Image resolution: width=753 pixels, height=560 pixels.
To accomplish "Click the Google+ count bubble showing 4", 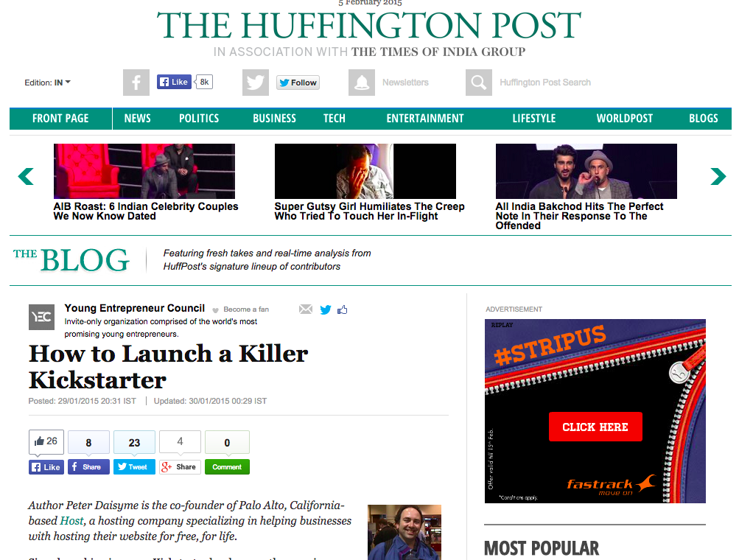I will click(180, 442).
